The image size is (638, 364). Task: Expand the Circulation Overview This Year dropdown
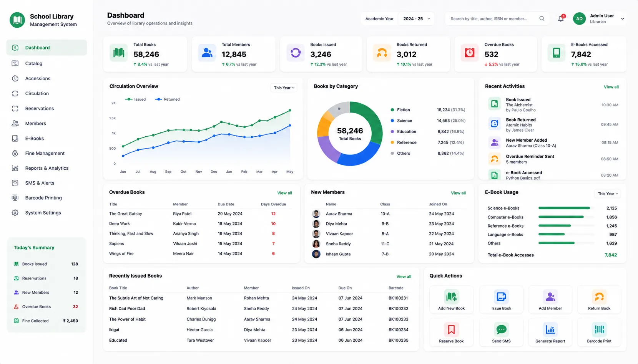284,88
